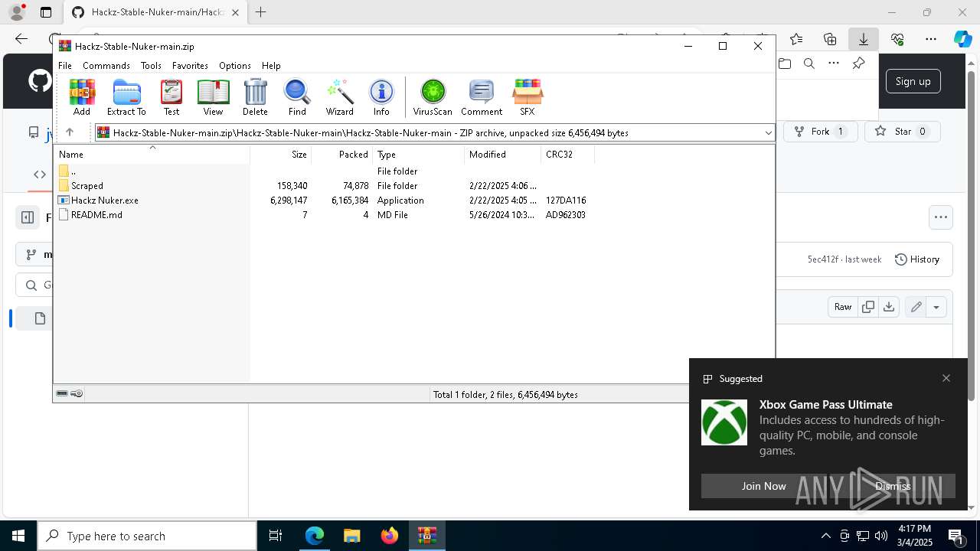The width and height of the screenshot is (980, 551).
Task: Sort by the CRC32 column header
Action: click(567, 154)
